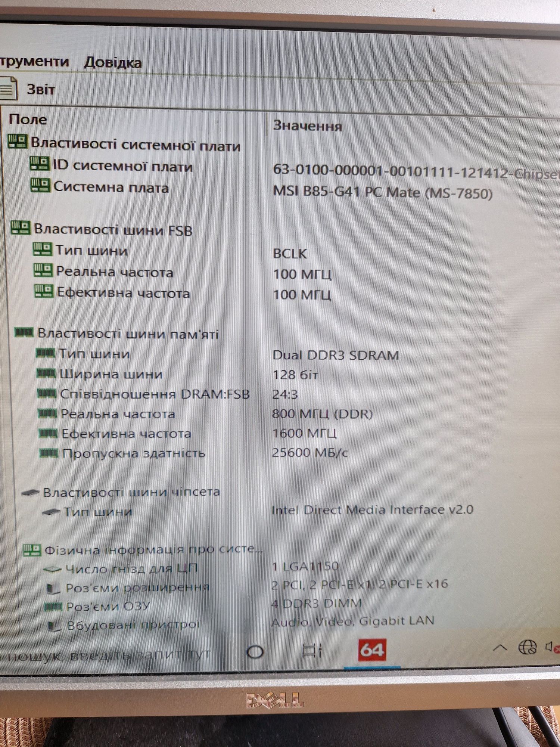Open Task View on the taskbar
The height and width of the screenshot is (747, 560).
tap(312, 651)
